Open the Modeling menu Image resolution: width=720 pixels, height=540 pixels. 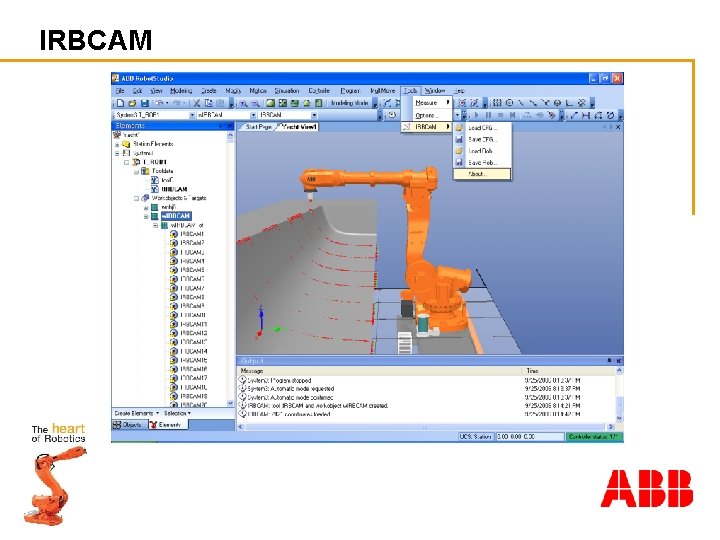tap(181, 91)
